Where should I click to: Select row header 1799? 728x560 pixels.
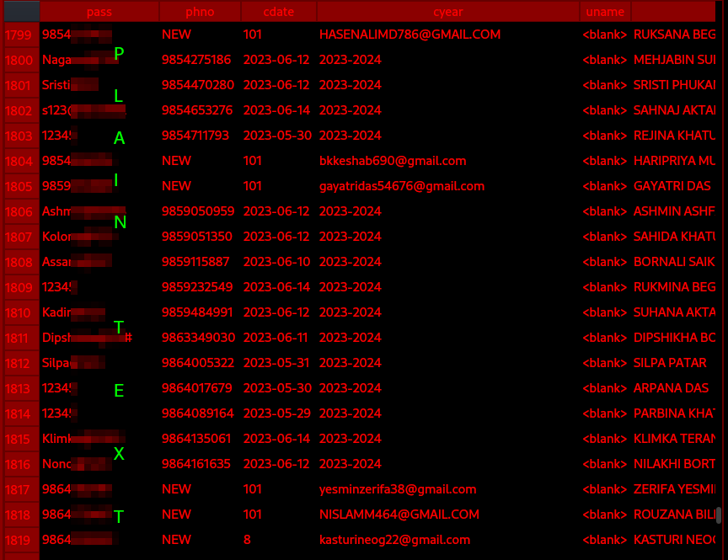pos(19,35)
